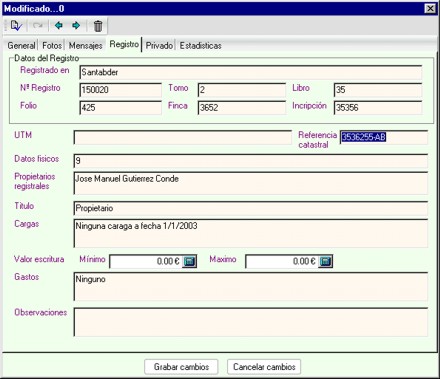Focus the empty UTM input field
Screen dimensions: 440x379
tap(183, 137)
